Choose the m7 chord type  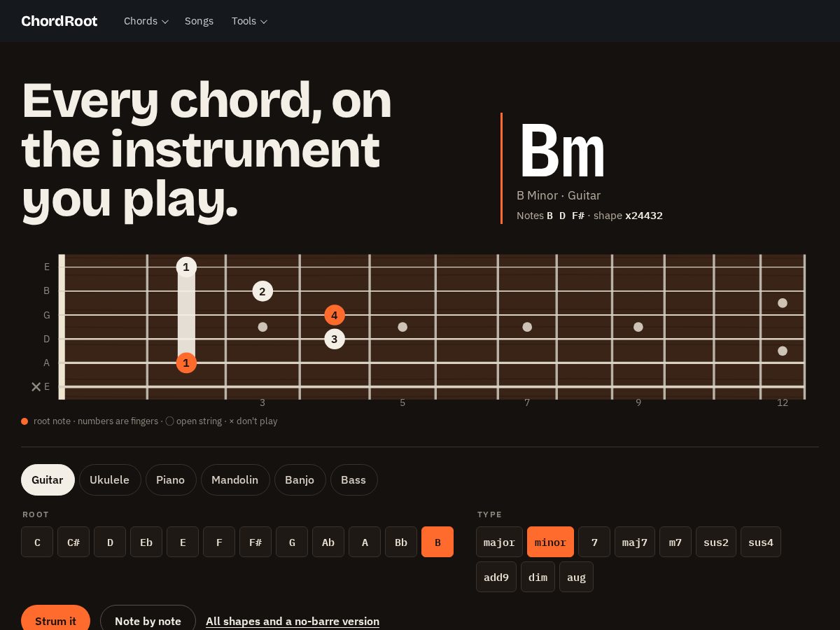point(675,542)
